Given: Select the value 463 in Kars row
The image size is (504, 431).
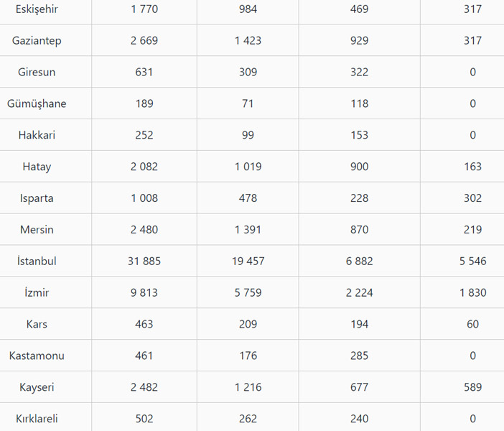Looking at the screenshot, I should click(x=144, y=325).
